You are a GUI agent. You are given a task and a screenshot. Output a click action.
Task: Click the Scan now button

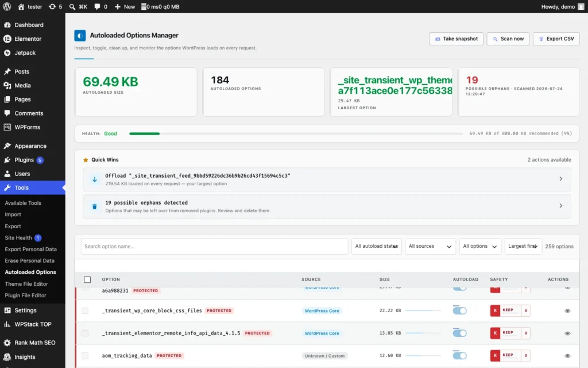coord(508,39)
